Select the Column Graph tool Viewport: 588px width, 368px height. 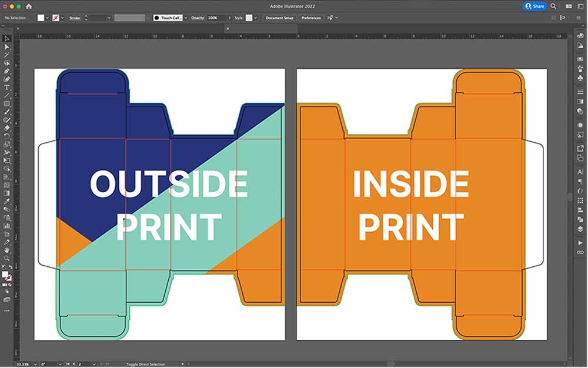point(6,226)
